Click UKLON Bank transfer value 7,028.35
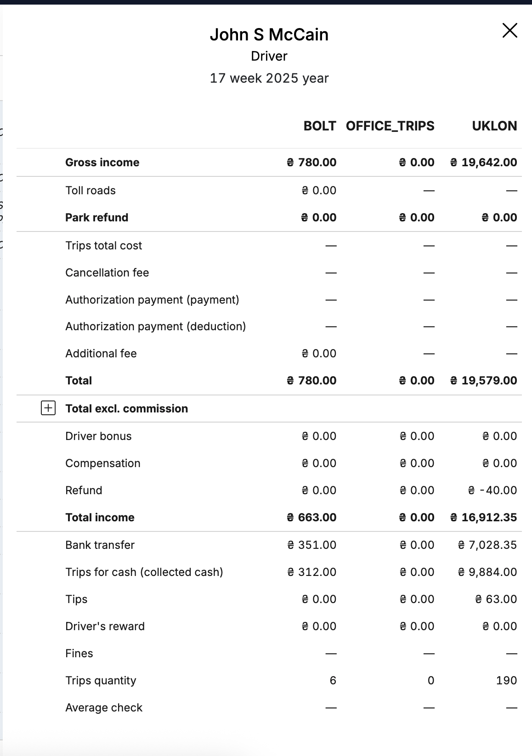 pos(487,545)
